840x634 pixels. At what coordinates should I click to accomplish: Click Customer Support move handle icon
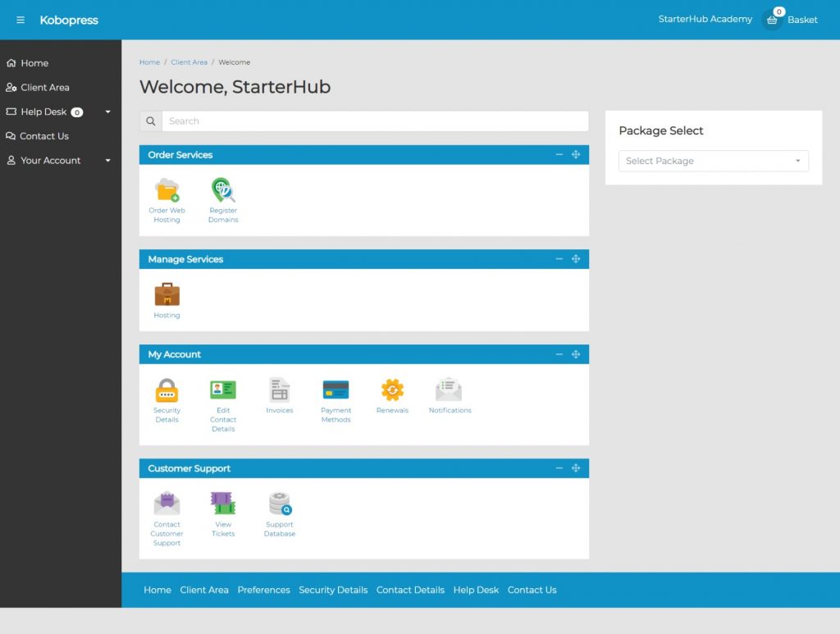coord(576,468)
